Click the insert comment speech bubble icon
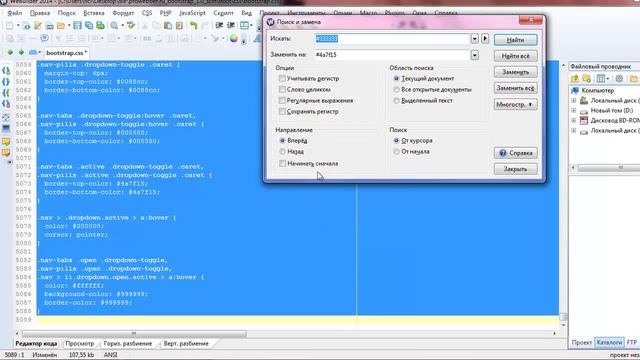This screenshot has height=360, width=640. pos(44,38)
